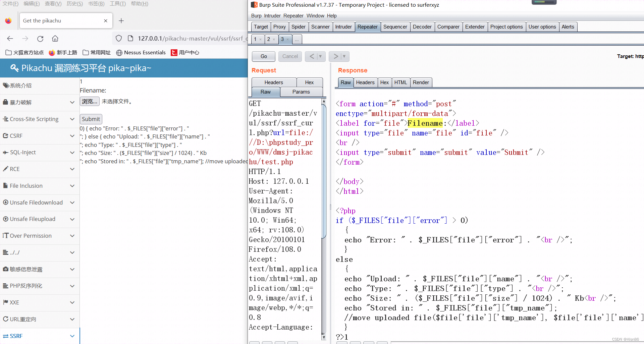Click the request pane vertical scrollbar
Viewport: 644px width, 344px height.
click(x=324, y=171)
